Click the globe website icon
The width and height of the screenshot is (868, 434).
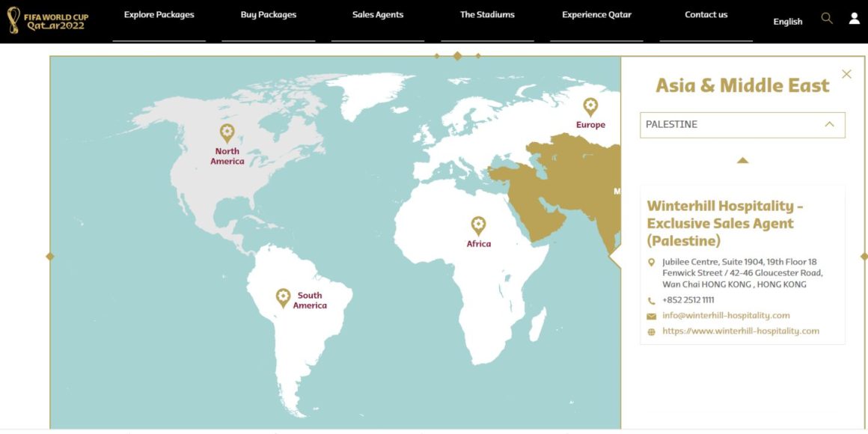click(x=651, y=332)
